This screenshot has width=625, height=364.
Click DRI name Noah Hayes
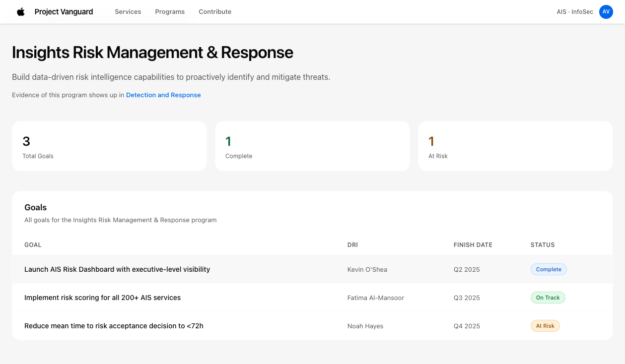[365, 326]
